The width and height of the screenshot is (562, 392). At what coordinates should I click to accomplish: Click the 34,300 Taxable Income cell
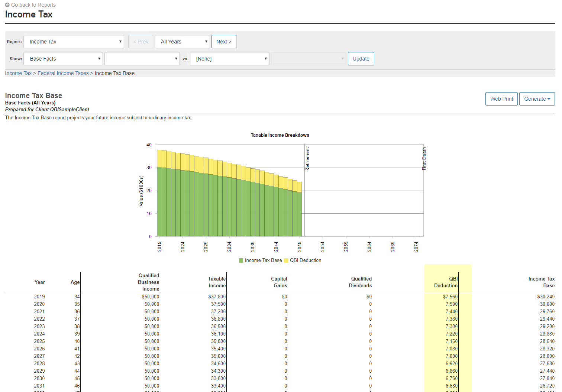[219, 371]
